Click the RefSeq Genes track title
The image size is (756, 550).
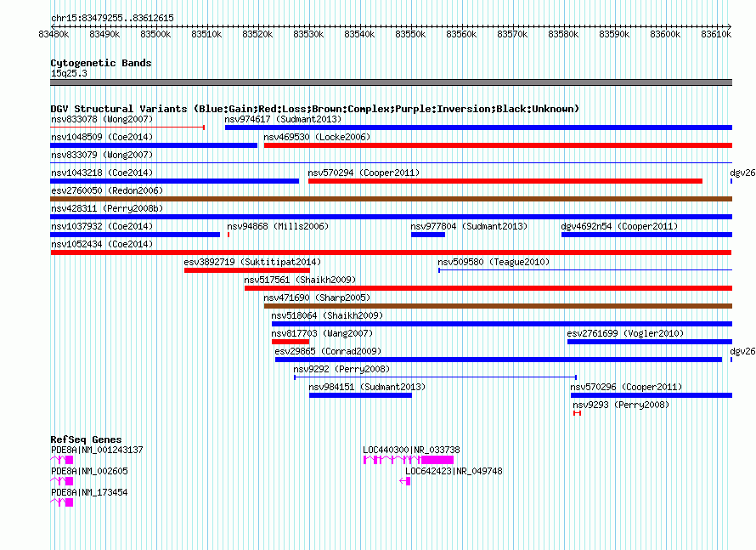coord(86,439)
